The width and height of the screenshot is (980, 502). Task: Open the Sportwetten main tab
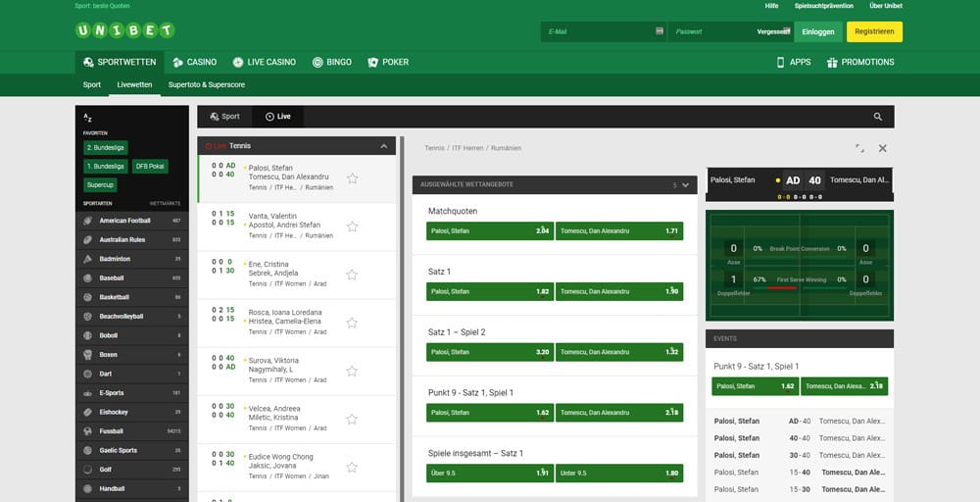(120, 63)
